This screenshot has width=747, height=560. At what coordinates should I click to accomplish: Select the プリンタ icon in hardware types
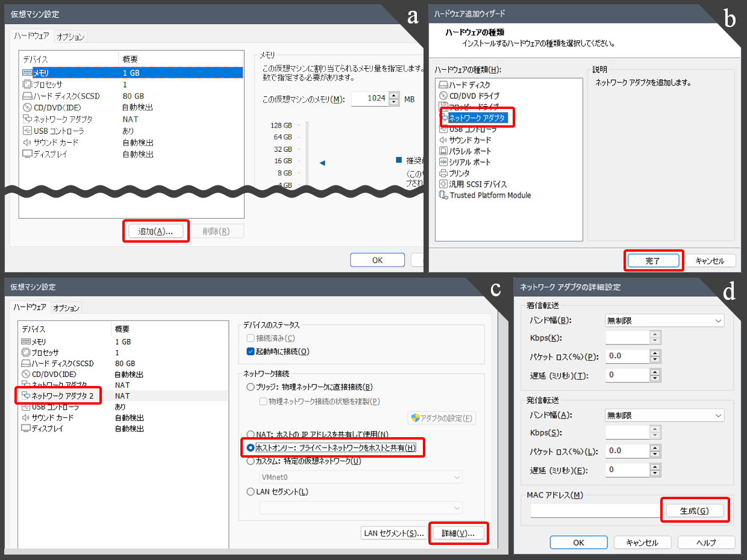coord(443,173)
